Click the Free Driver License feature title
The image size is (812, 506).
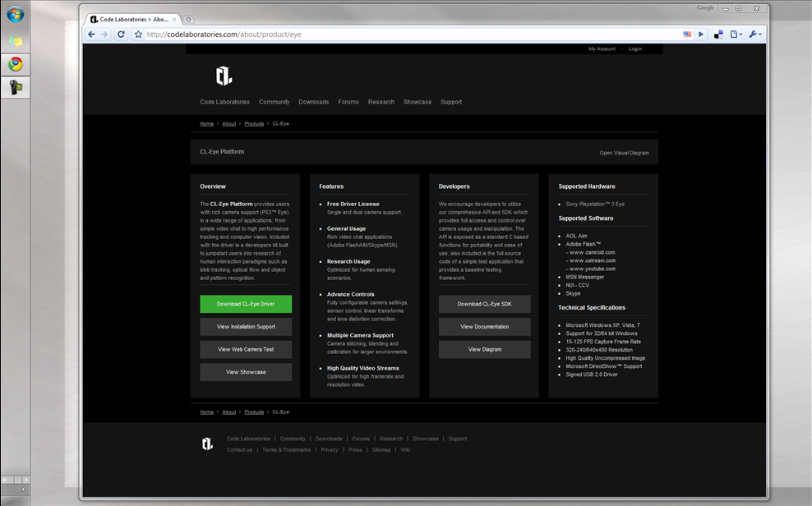pyautogui.click(x=353, y=205)
